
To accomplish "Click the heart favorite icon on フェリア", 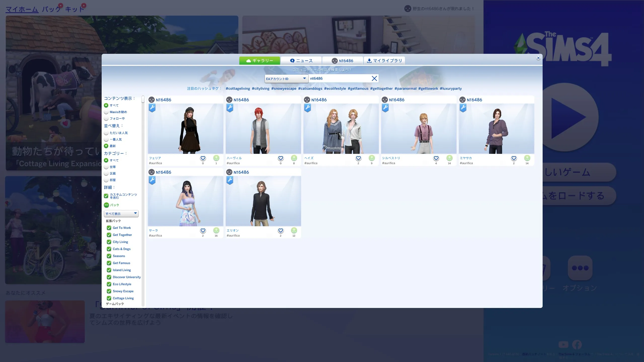I will coord(203,158).
